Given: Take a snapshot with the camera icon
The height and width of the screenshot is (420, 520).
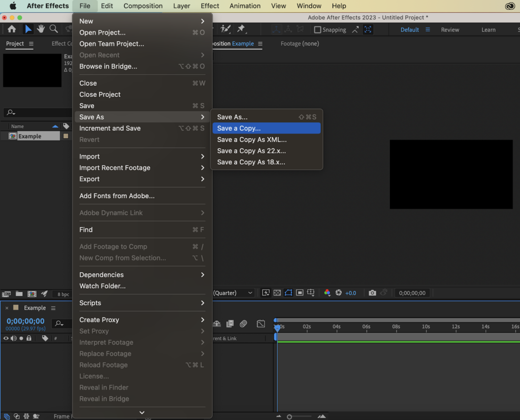Looking at the screenshot, I should [372, 293].
